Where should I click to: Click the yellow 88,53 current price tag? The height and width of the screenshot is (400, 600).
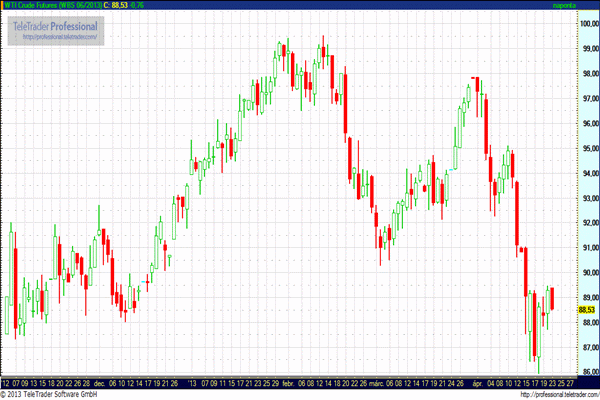pos(587,310)
